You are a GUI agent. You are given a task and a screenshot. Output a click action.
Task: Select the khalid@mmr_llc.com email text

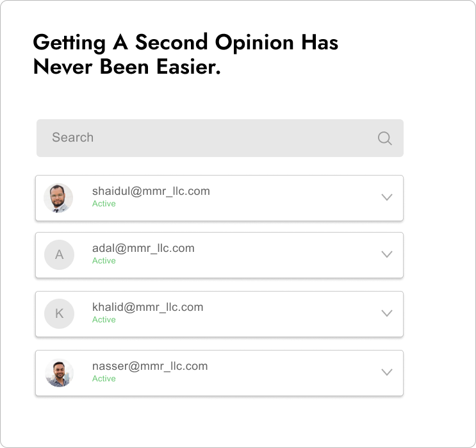(x=147, y=307)
